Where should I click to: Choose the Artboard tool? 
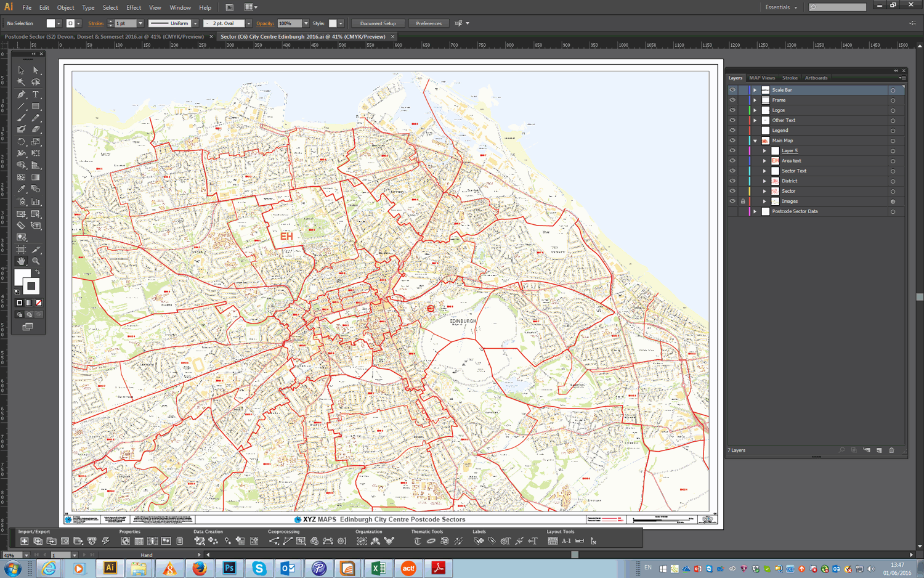tap(21, 250)
